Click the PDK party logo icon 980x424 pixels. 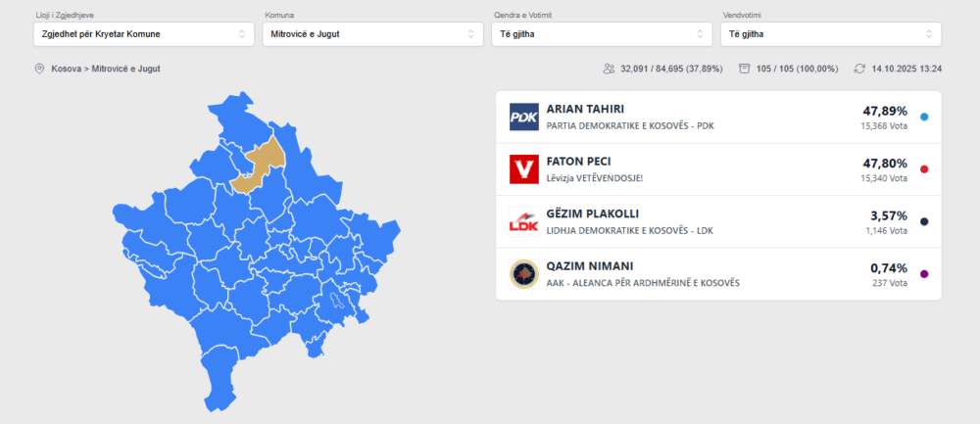(x=524, y=117)
